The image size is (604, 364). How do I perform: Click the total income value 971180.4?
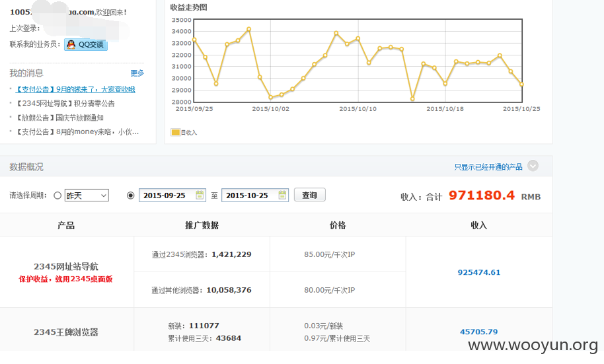coord(482,196)
